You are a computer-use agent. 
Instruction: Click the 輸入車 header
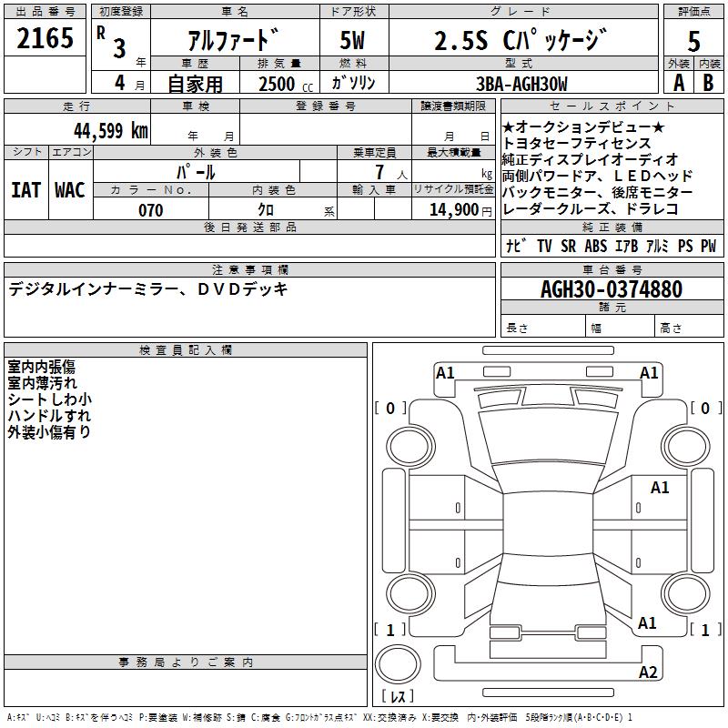point(374,189)
